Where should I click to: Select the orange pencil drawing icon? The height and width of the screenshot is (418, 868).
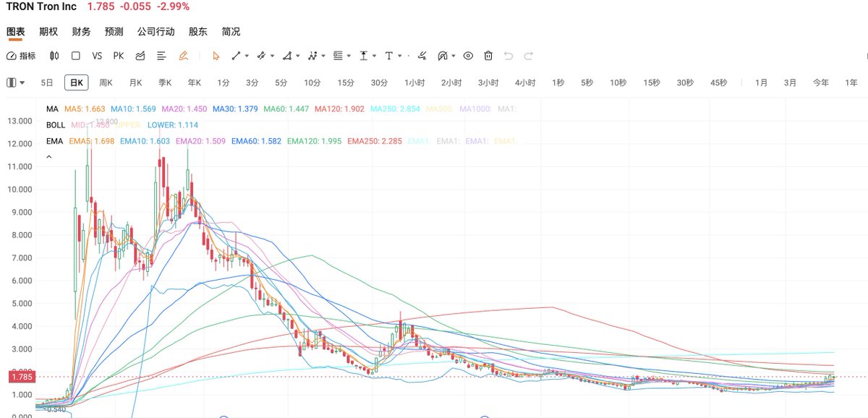point(183,56)
